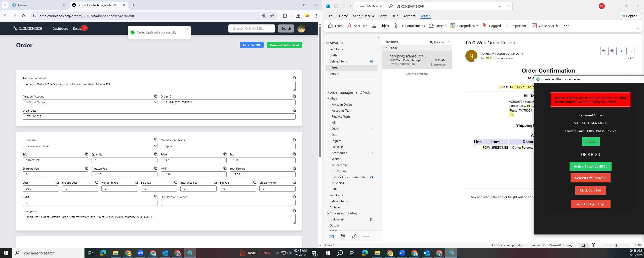Open Zoom from left taskbar
The image size is (644, 258).
[x=140, y=253]
